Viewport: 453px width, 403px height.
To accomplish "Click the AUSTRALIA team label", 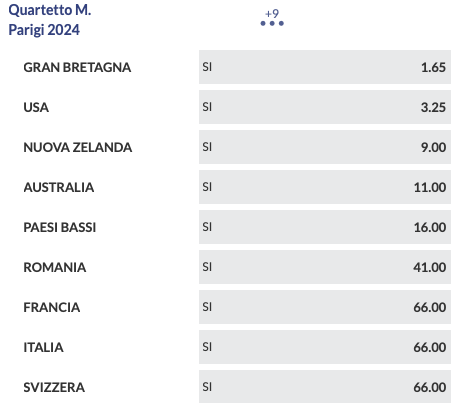I will (x=59, y=187).
